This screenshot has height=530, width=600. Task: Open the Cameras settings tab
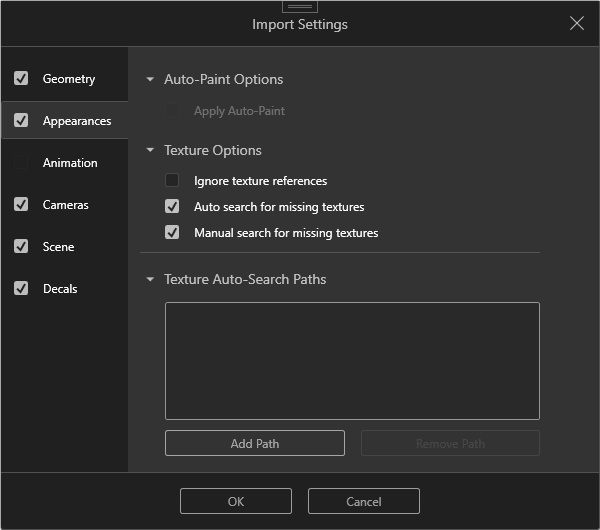pos(66,205)
